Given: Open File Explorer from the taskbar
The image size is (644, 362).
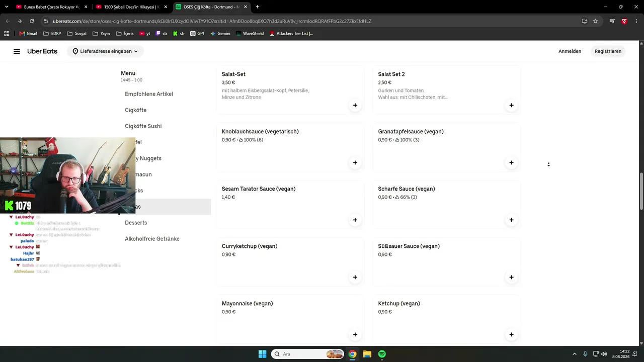Looking at the screenshot, I should click(x=367, y=354).
